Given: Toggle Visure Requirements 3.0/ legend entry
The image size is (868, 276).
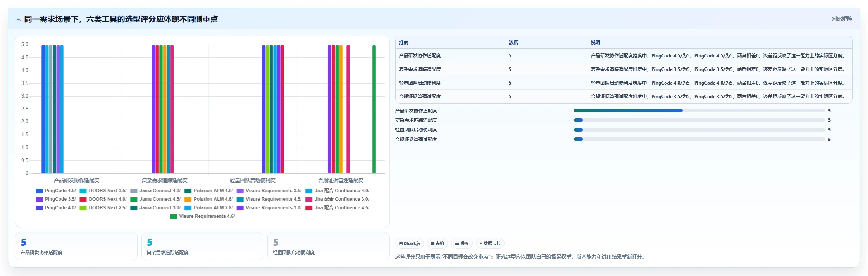Looking at the screenshot, I should (x=269, y=208).
